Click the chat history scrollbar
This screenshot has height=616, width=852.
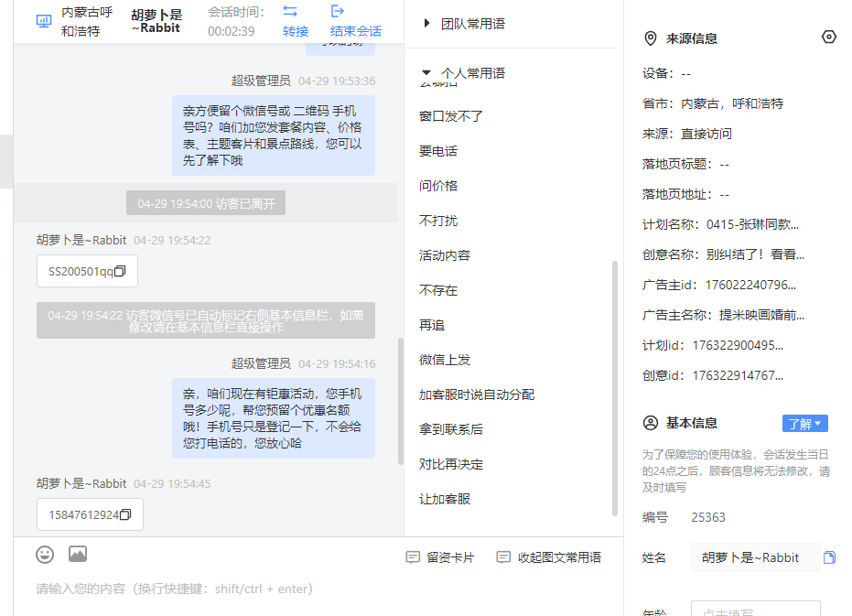click(x=401, y=401)
